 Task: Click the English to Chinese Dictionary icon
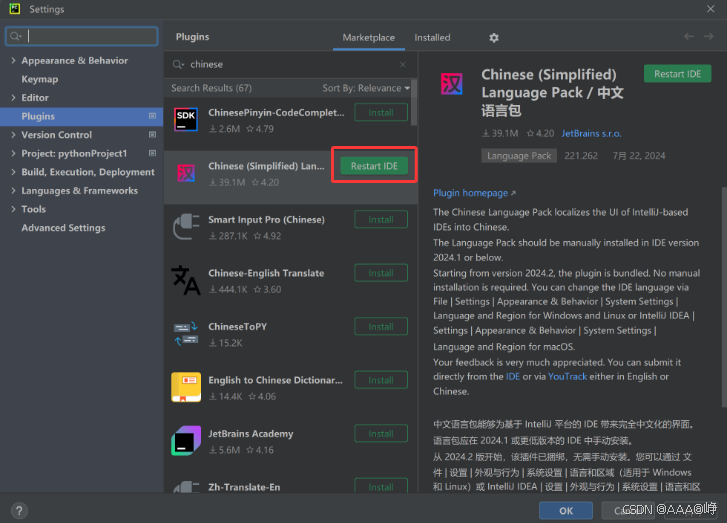coord(186,387)
